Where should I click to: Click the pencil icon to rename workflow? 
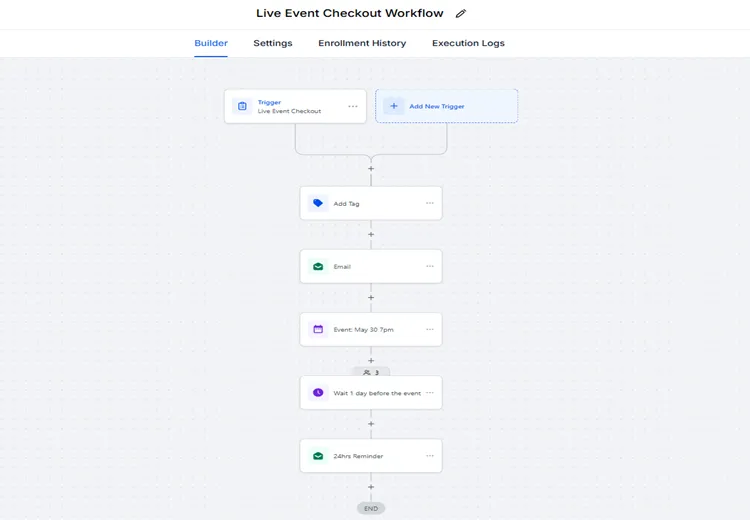coord(461,14)
